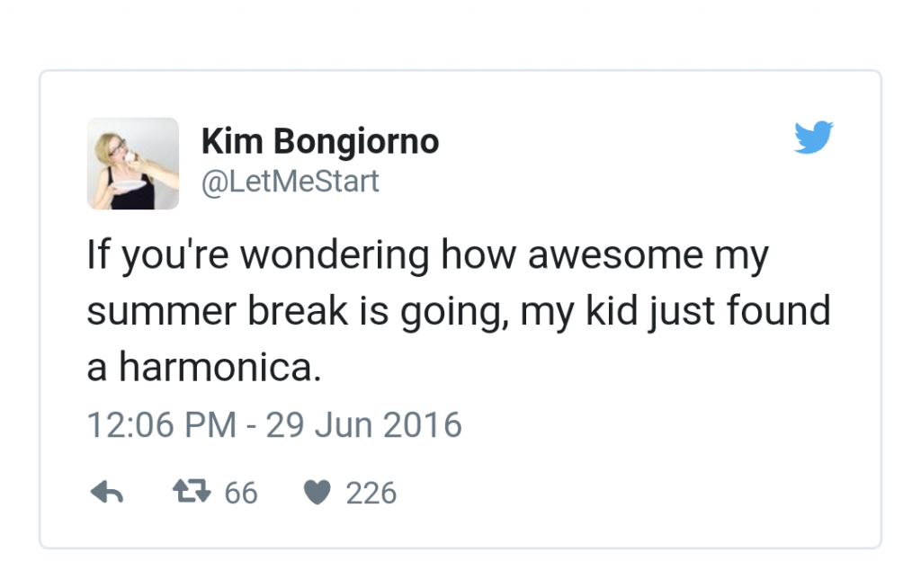Screen dimensions: 921x588
Task: Open the @LetMeStart handle
Action: 291,182
